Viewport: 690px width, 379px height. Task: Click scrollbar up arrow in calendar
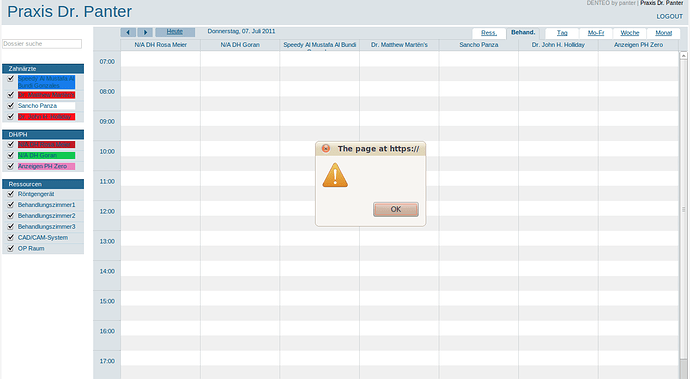683,55
